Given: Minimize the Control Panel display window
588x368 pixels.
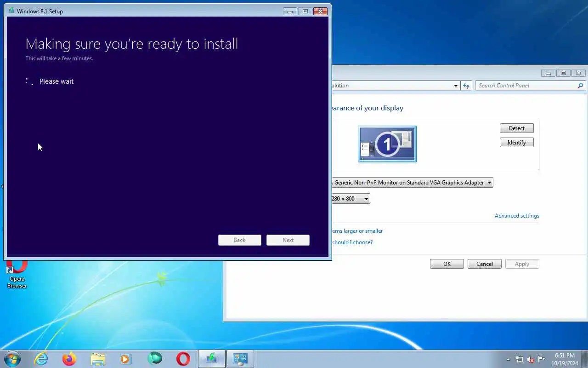Looking at the screenshot, I should pyautogui.click(x=548, y=73).
